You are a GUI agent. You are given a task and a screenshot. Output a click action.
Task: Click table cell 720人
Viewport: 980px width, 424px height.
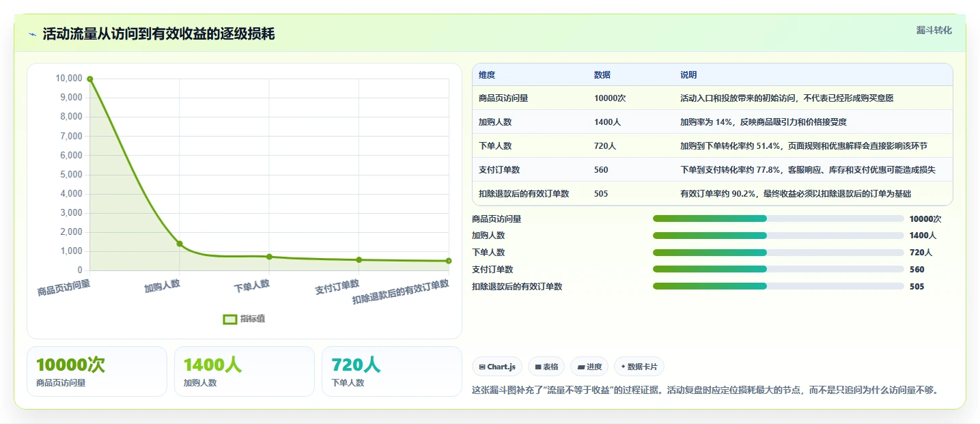(605, 146)
